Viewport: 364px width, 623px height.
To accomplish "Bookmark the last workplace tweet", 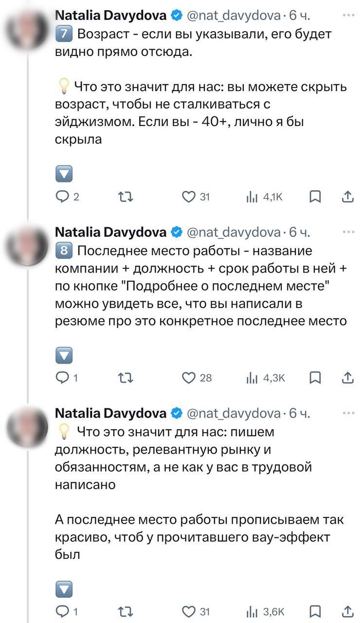I will (315, 377).
